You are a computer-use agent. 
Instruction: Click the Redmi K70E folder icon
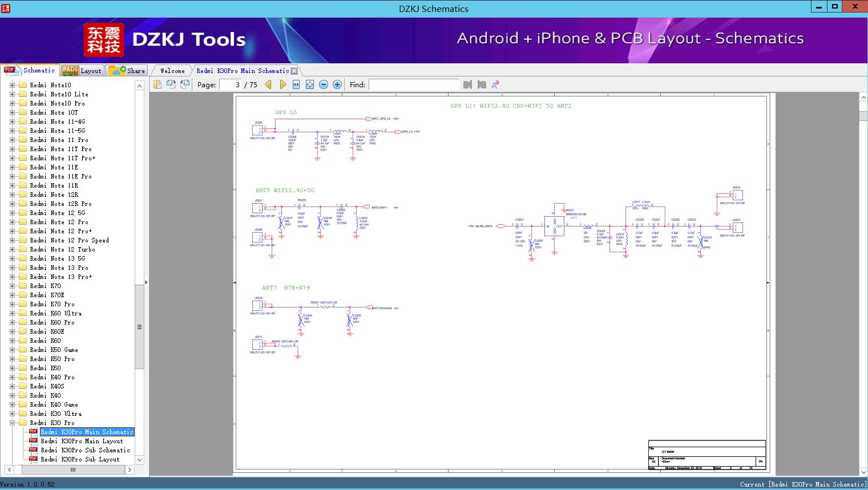click(23, 295)
